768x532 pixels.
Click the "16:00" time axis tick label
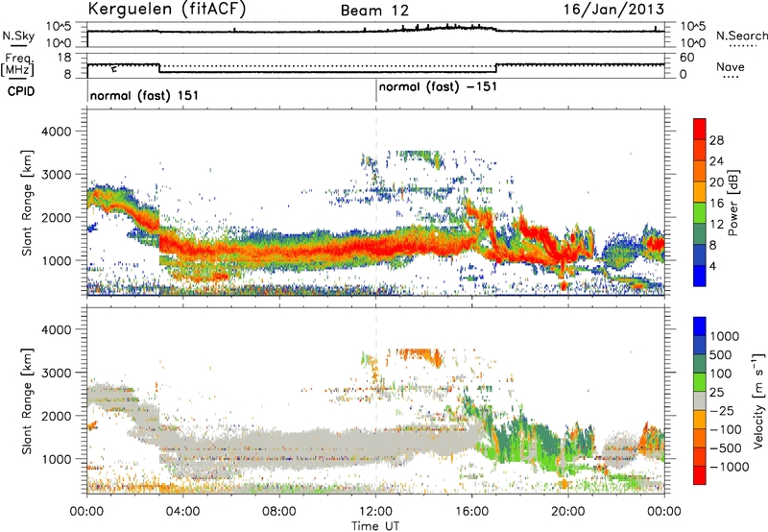[x=471, y=512]
